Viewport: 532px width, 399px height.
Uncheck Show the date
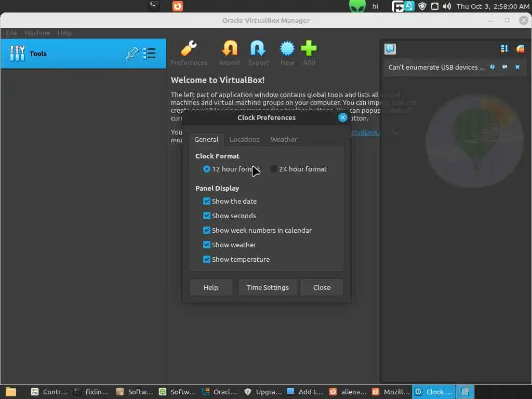pos(206,201)
